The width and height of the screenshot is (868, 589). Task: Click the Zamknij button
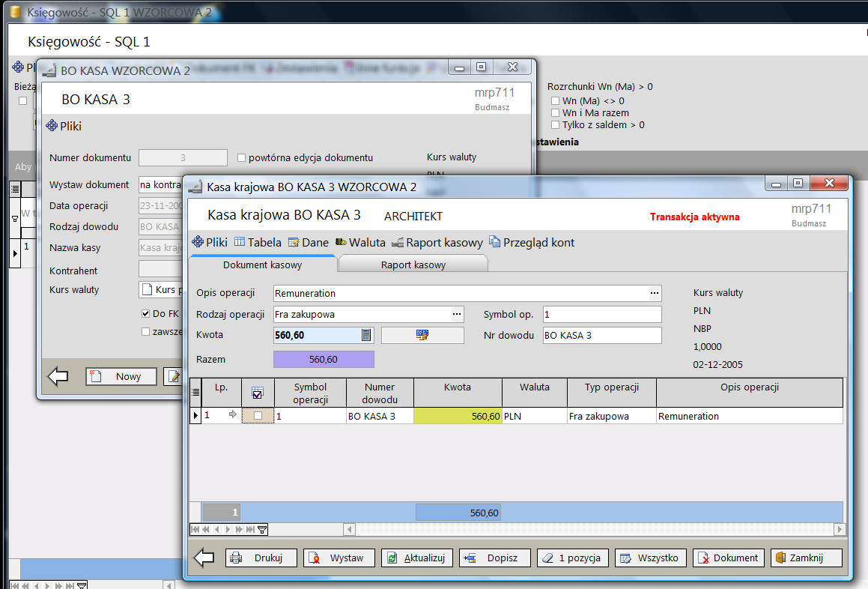[807, 558]
